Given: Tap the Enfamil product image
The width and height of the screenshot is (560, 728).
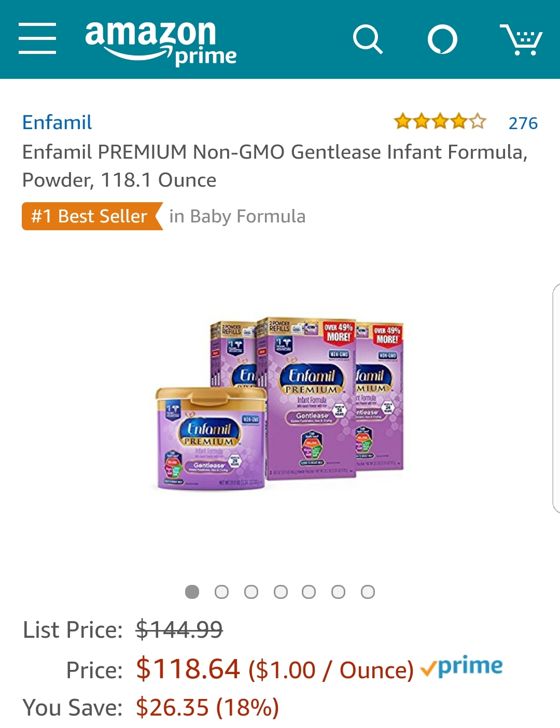Looking at the screenshot, I should pyautogui.click(x=280, y=404).
